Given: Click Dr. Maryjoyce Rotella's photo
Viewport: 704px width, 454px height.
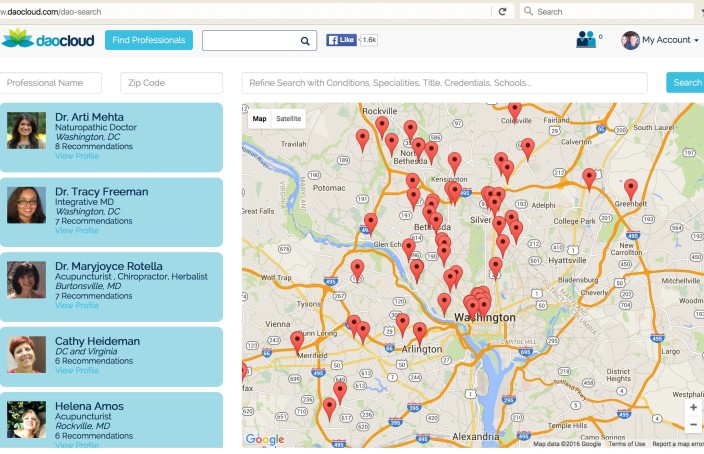Looking at the screenshot, I should (26, 280).
